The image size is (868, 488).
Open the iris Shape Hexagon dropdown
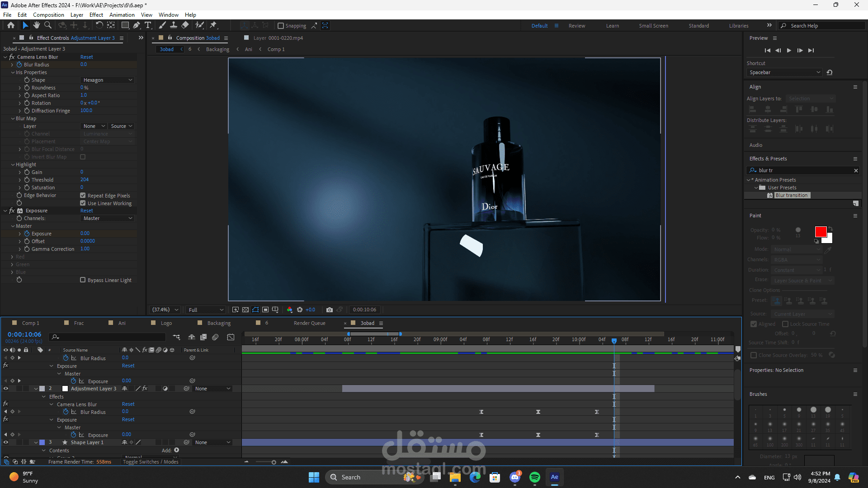click(x=108, y=80)
